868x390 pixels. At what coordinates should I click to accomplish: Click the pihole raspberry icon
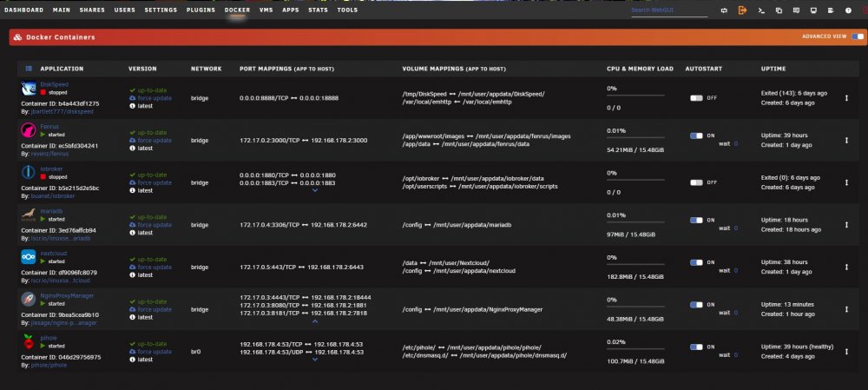[29, 342]
